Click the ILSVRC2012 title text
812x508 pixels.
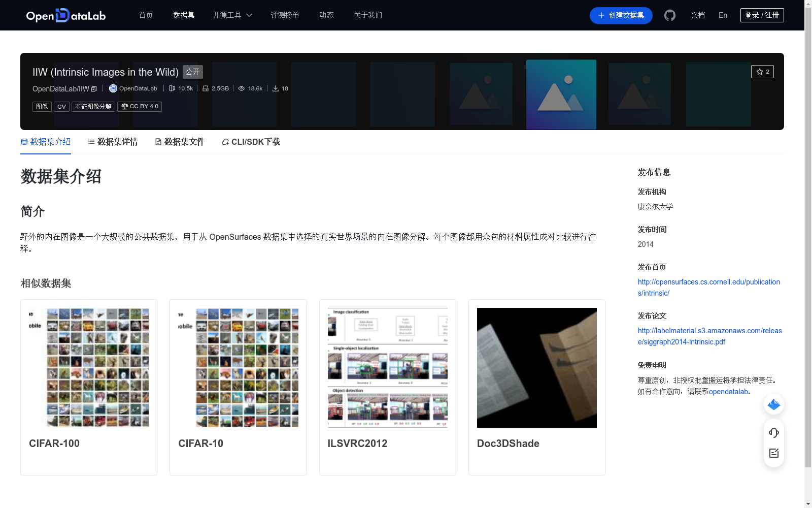(357, 443)
